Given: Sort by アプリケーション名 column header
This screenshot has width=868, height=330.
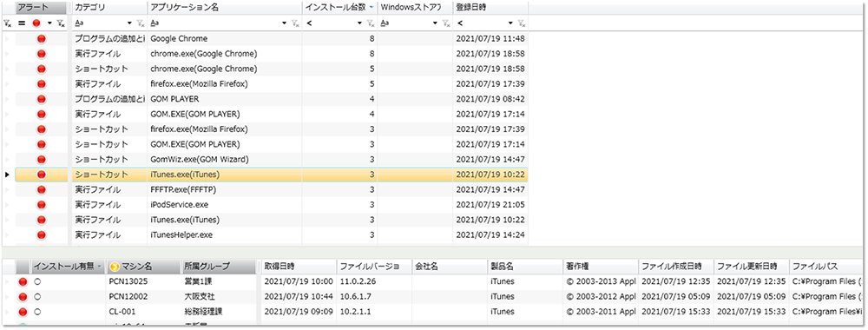Looking at the screenshot, I should tap(224, 8).
